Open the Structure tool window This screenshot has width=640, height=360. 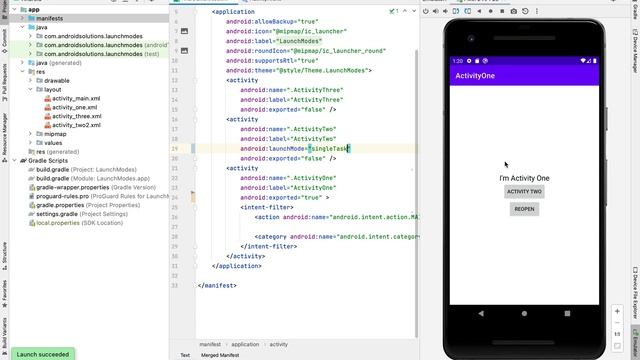4,256
